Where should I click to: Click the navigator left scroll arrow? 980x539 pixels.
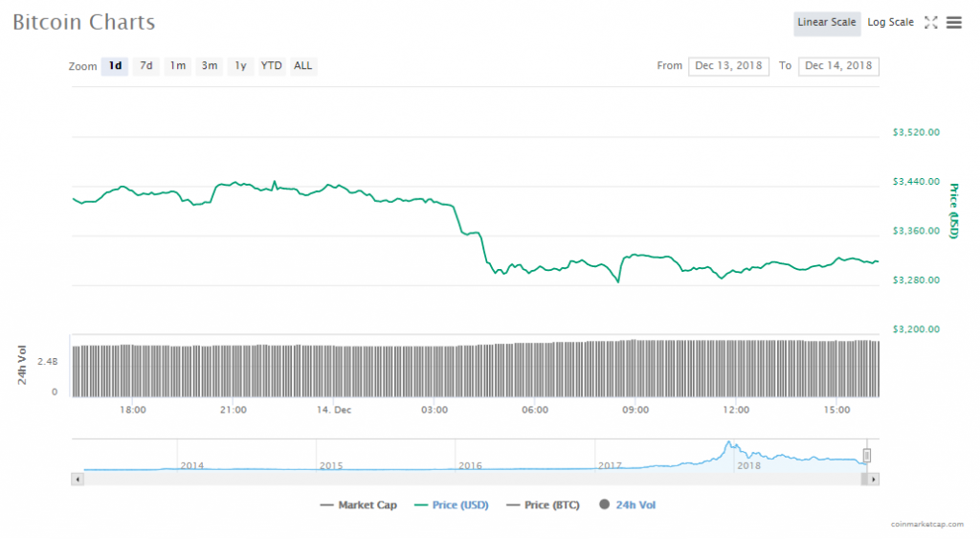(77, 478)
